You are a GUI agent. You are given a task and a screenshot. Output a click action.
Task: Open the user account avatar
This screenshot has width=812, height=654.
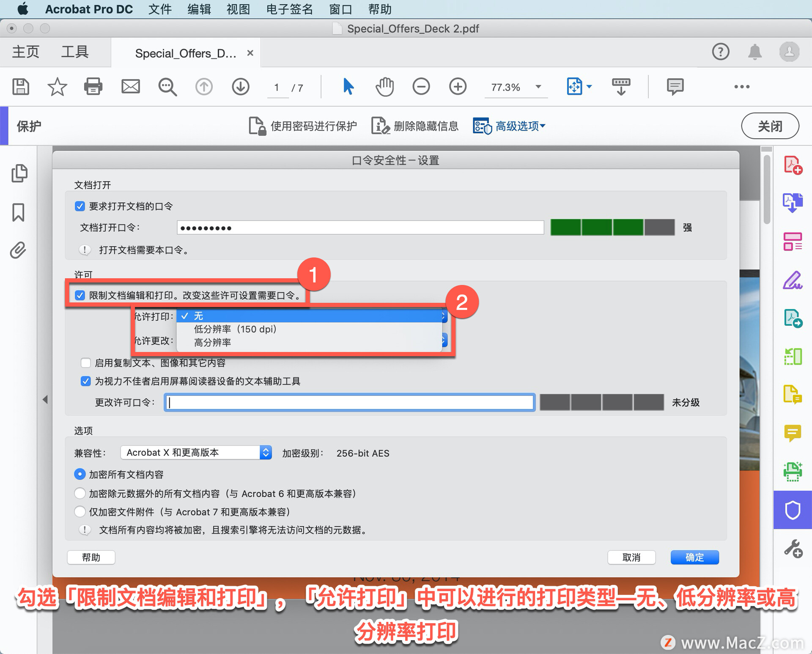789,52
